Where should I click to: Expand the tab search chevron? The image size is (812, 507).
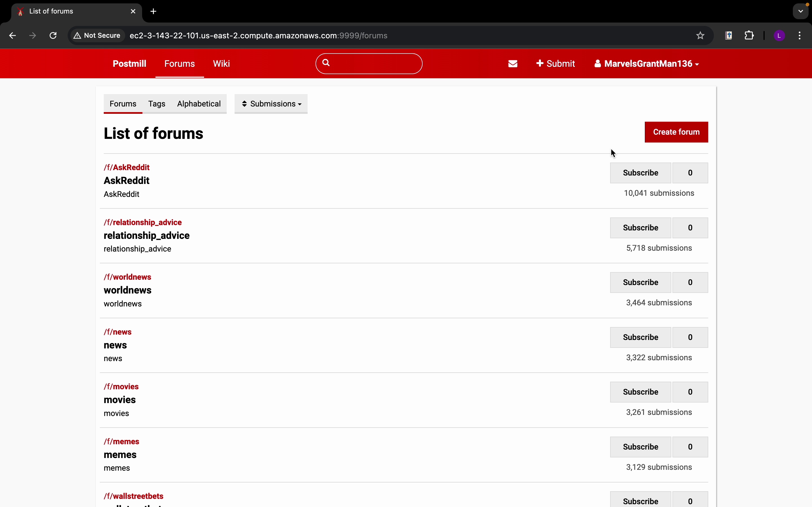click(x=801, y=11)
